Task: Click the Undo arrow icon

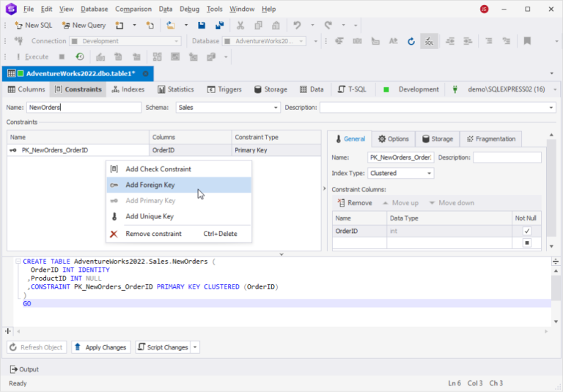Action: click(x=297, y=25)
